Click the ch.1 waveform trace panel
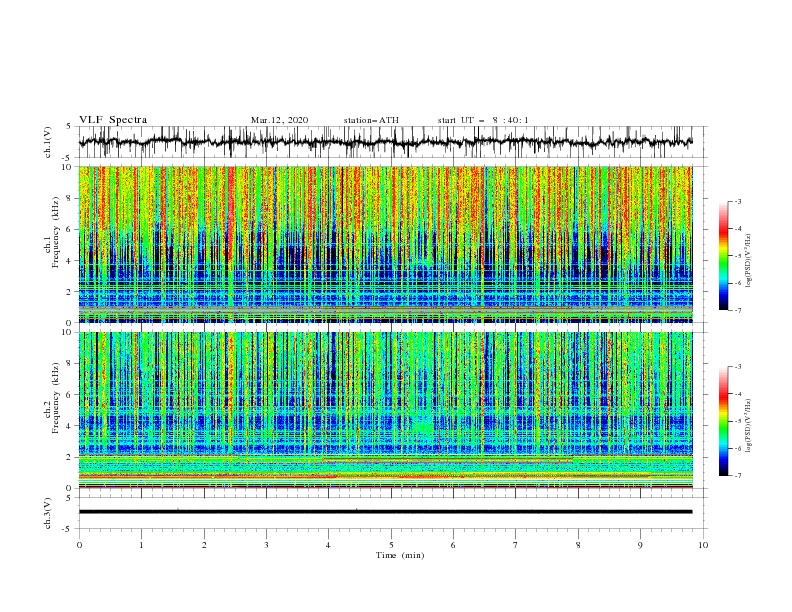The image size is (792, 612). (x=393, y=142)
